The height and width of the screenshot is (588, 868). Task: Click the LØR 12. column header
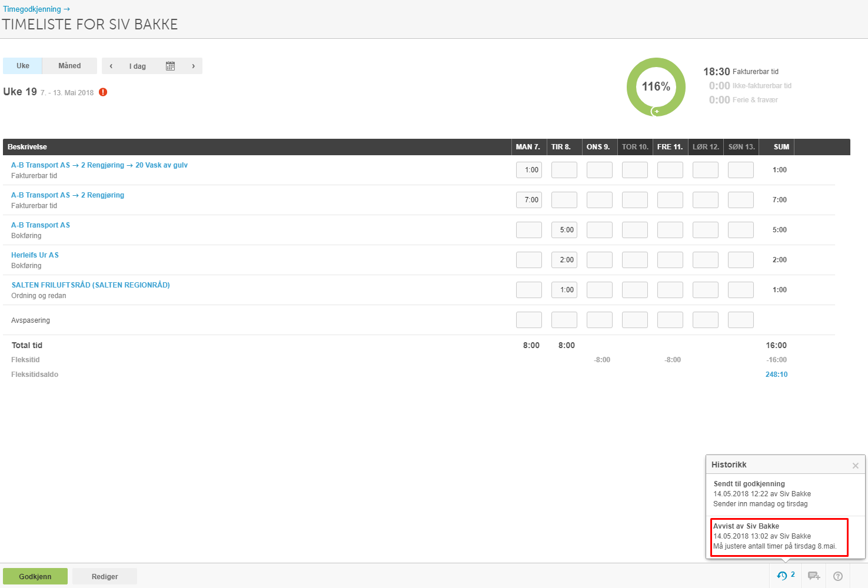pos(706,147)
